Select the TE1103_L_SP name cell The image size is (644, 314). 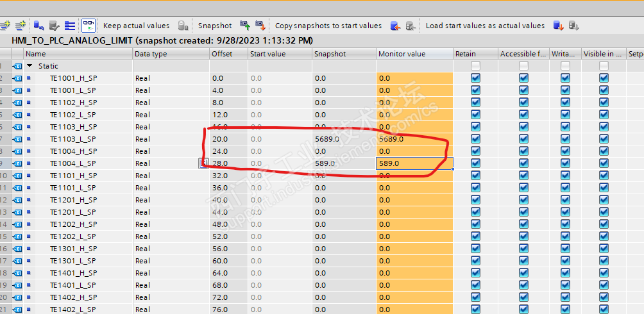click(x=78, y=138)
